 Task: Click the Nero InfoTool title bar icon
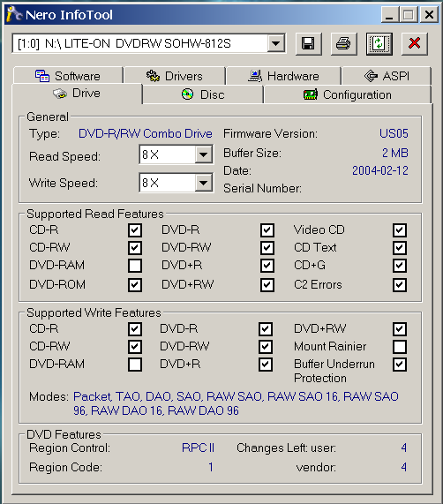coord(14,14)
